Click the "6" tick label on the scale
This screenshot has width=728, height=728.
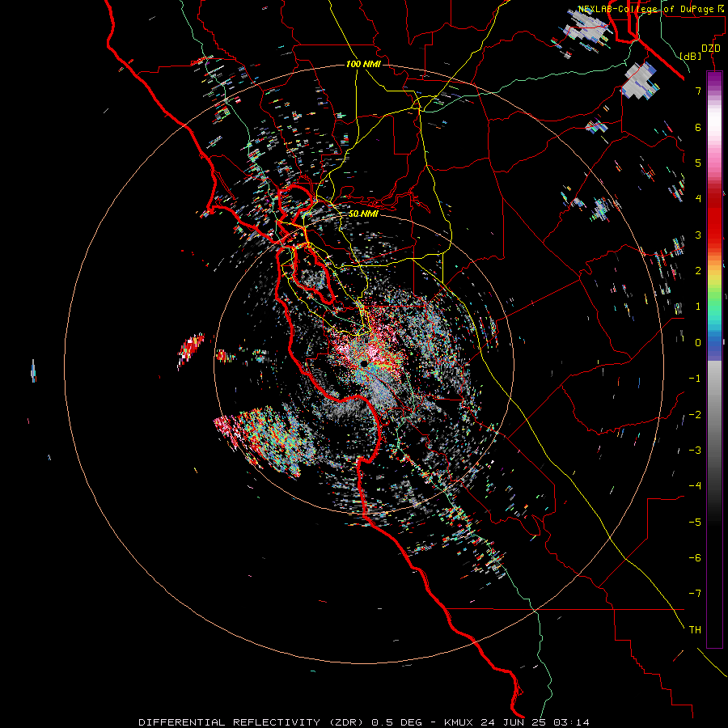[698, 127]
